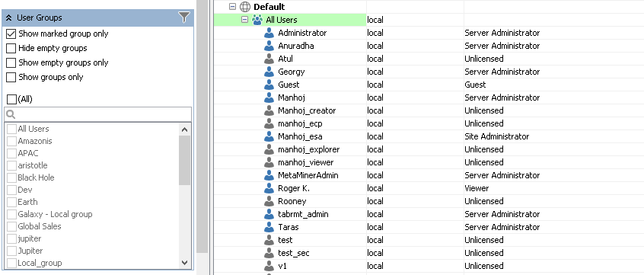Enable Show empty groups only checkbox
Viewport: 644px width, 275px height.
click(11, 62)
